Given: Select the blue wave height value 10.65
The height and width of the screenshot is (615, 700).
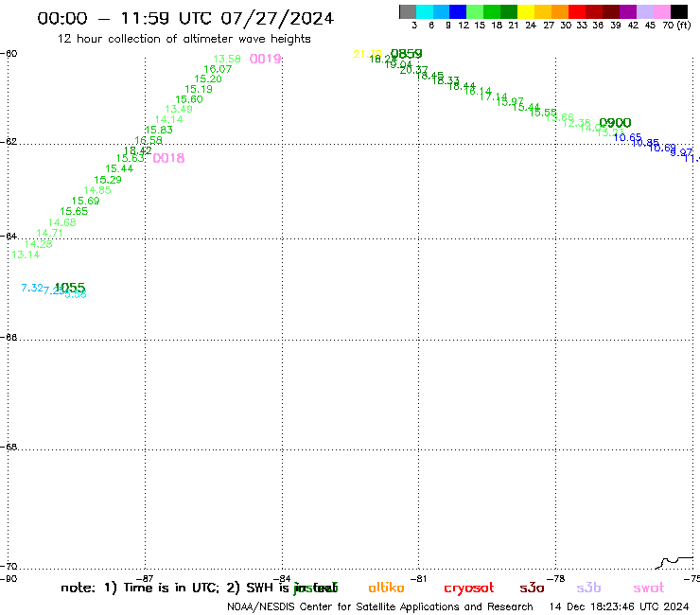Looking at the screenshot, I should [628, 137].
